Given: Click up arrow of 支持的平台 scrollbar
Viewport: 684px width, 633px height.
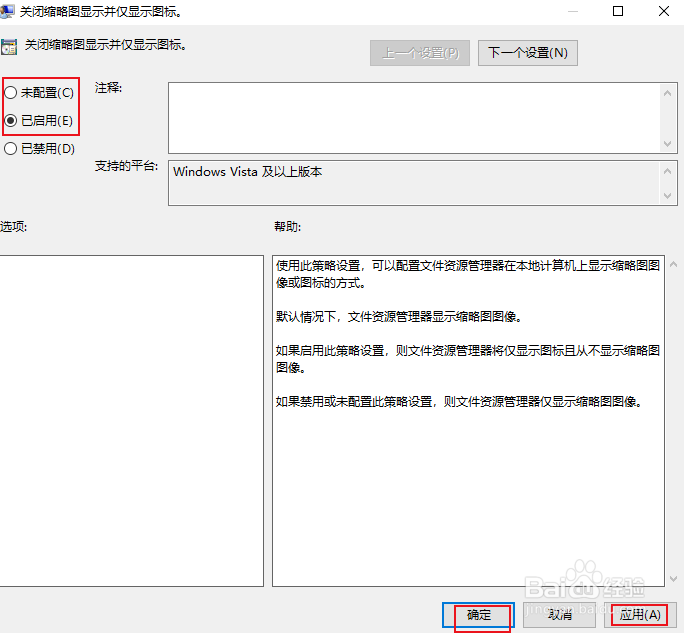Looking at the screenshot, I should pyautogui.click(x=667, y=171).
